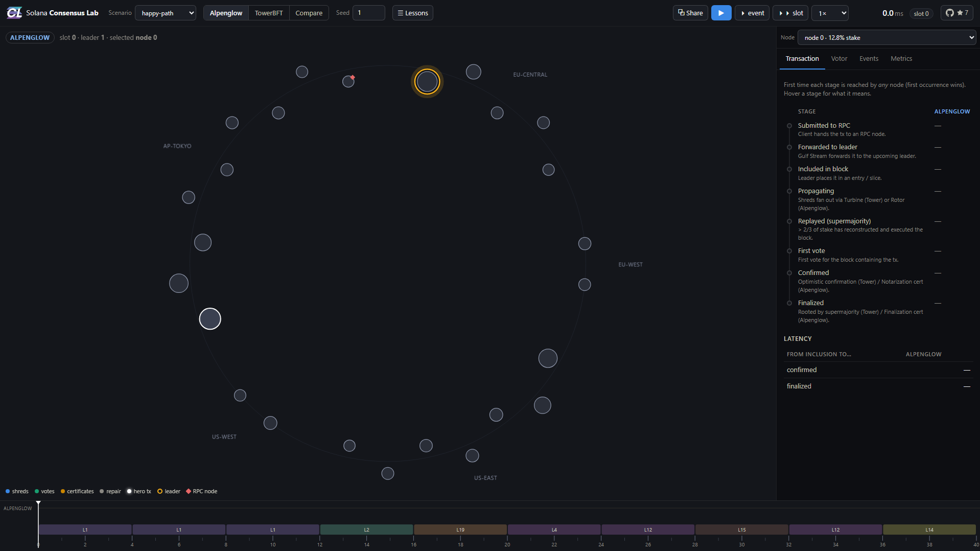Image resolution: width=980 pixels, height=551 pixels.
Task: Click the Forwarded to leader stage
Action: point(878,151)
